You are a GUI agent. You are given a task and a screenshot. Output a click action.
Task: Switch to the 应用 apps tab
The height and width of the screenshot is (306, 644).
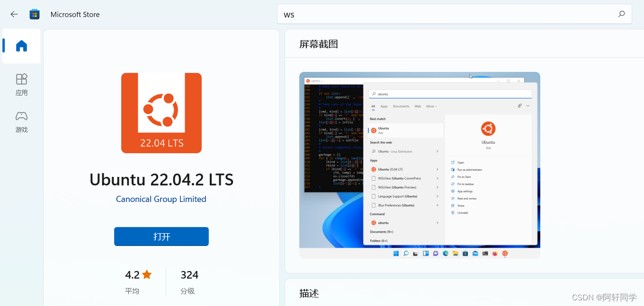[x=21, y=84]
